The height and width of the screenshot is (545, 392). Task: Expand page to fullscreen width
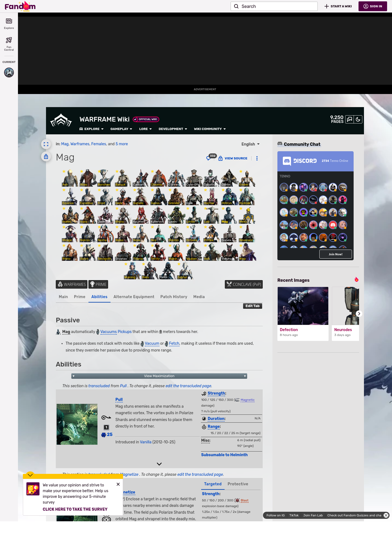pyautogui.click(x=46, y=144)
